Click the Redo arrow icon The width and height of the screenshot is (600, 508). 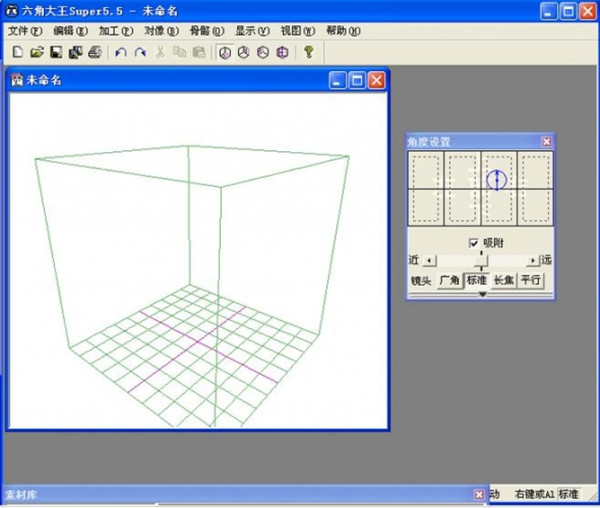tap(140, 52)
